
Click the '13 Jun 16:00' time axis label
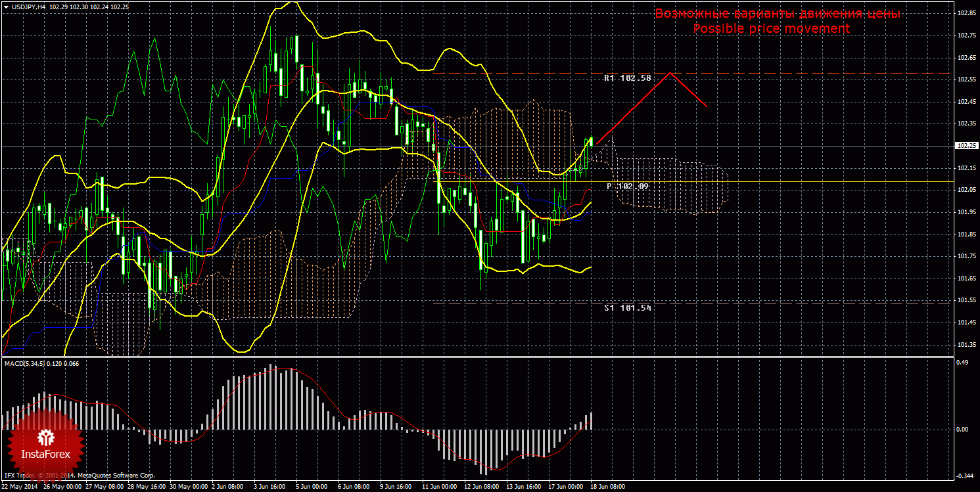click(x=525, y=487)
